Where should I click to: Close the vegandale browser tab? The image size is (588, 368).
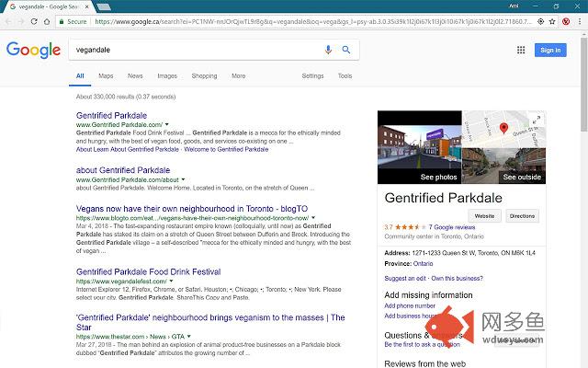point(87,6)
